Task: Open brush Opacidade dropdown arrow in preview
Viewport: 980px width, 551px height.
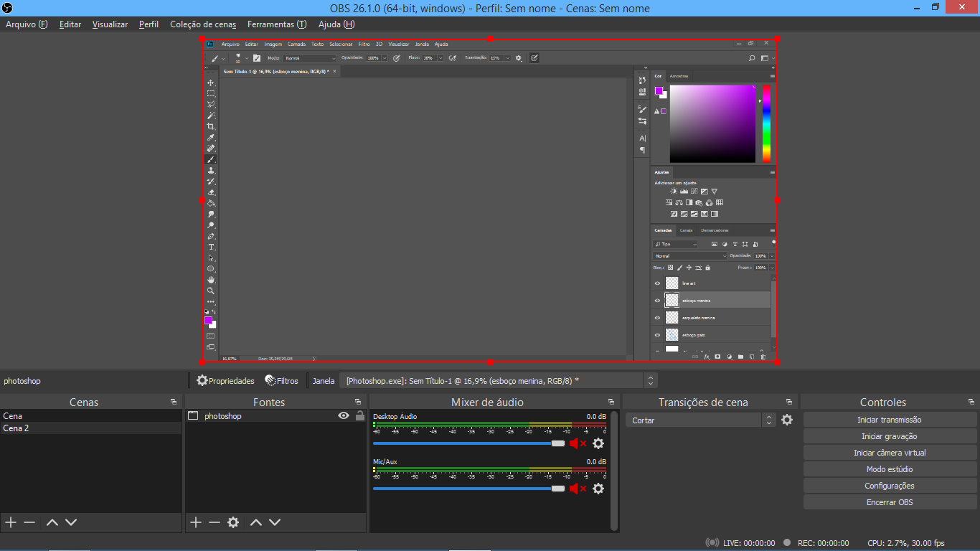Action: tap(385, 58)
